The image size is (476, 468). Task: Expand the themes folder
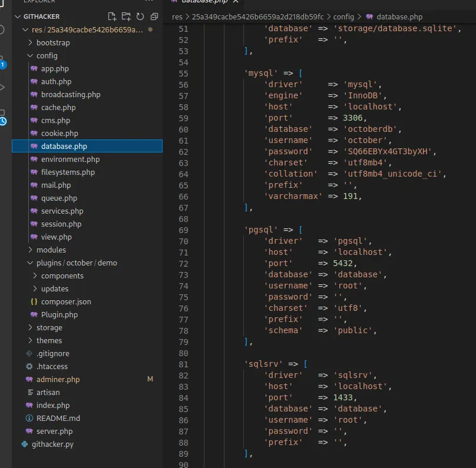49,340
